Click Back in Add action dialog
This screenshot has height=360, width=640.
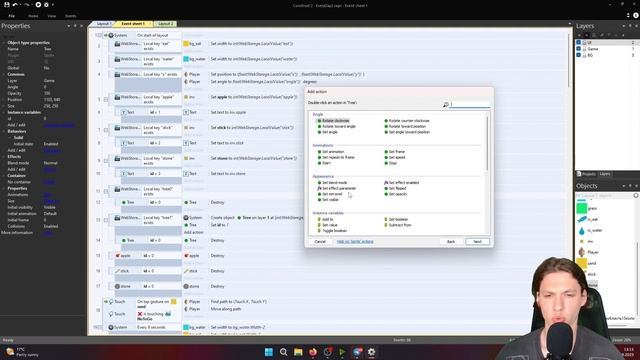point(451,242)
